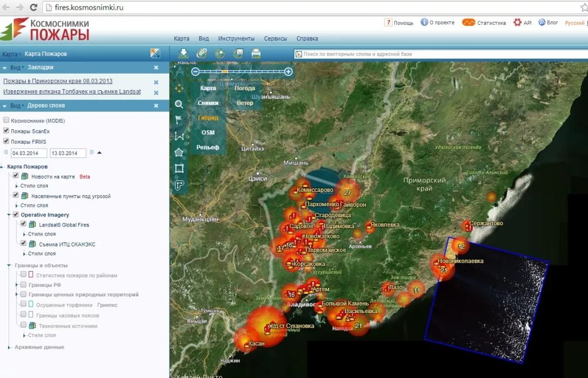Image resolution: width=588 pixels, height=378 pixels.
Task: Click the zoom-out minus button
Action: coord(195,72)
